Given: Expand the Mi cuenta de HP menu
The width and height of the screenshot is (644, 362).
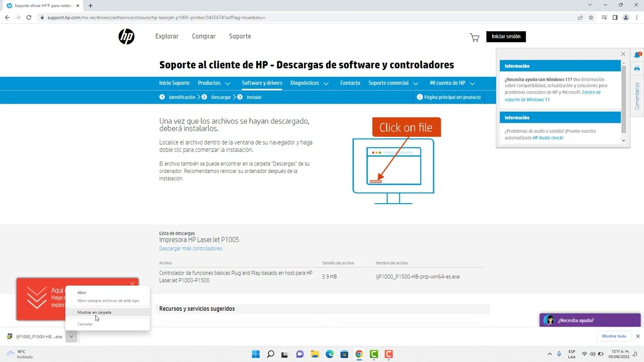Looking at the screenshot, I should (451, 83).
